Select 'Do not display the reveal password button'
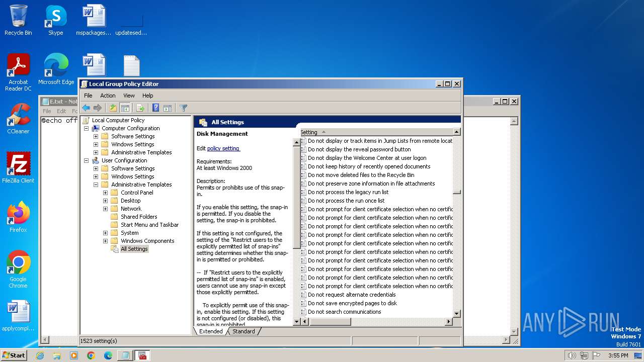This screenshot has height=362, width=644. click(x=359, y=149)
